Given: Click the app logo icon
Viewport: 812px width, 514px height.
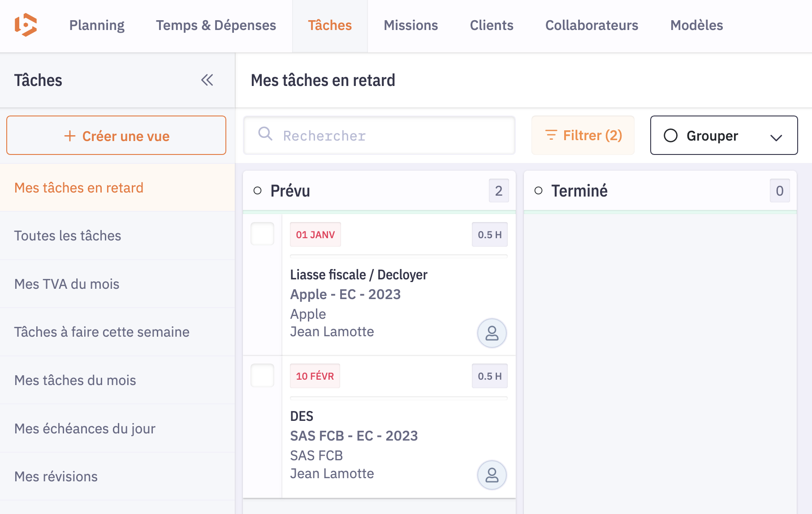Looking at the screenshot, I should coord(27,26).
